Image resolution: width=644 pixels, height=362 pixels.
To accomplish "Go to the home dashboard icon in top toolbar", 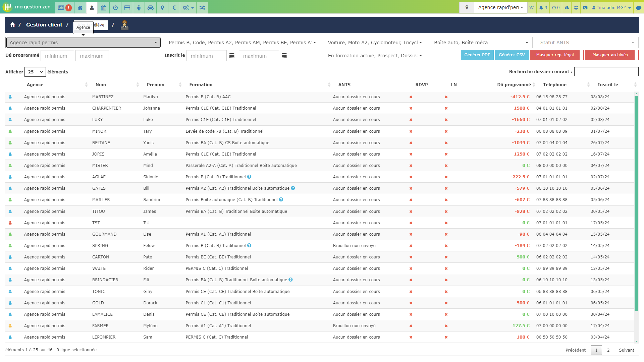I will [80, 7].
